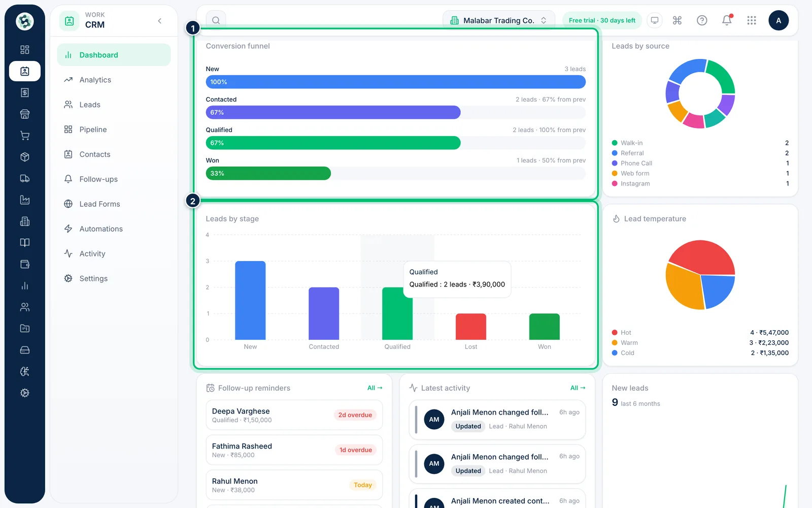Open the delivery truck module icon

24,178
